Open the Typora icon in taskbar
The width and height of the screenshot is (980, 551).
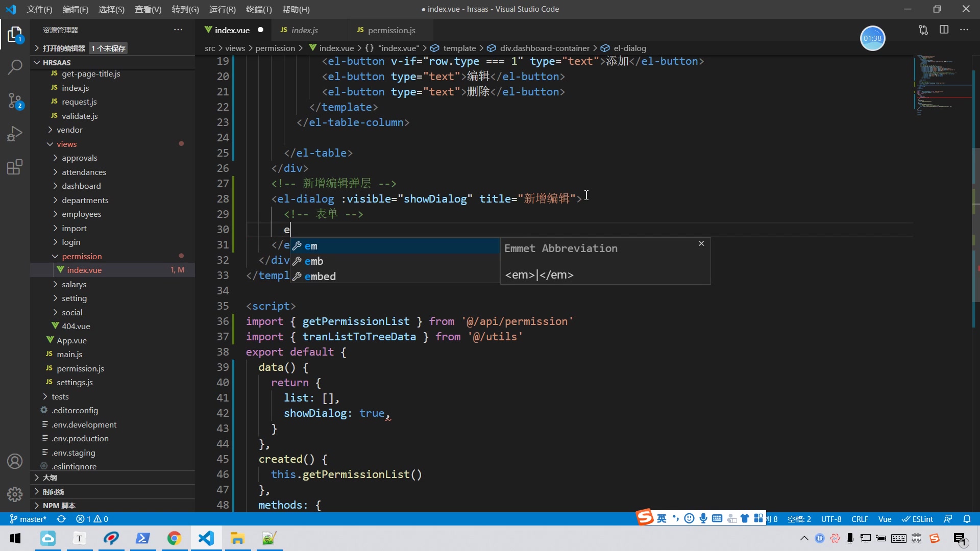pos(79,538)
